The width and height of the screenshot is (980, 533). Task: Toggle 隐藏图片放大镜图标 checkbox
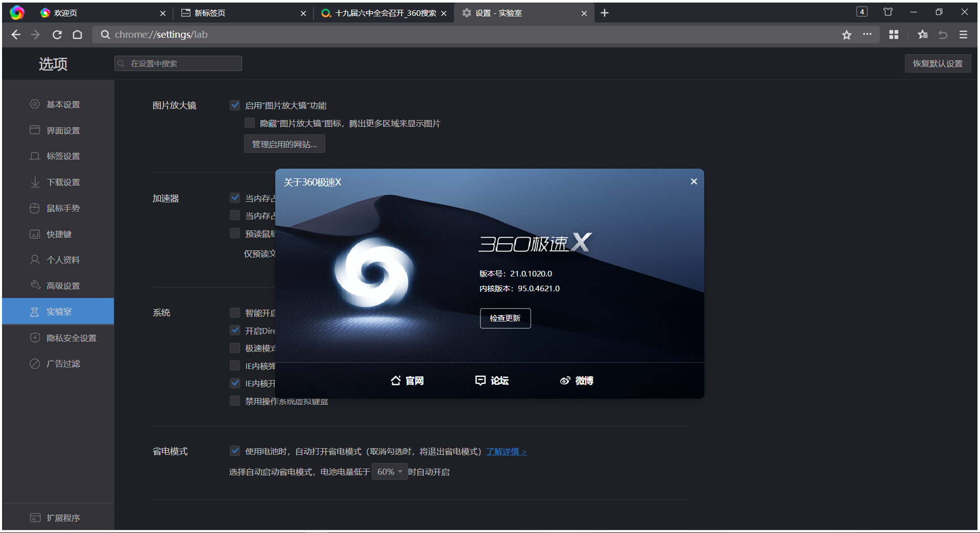[250, 123]
